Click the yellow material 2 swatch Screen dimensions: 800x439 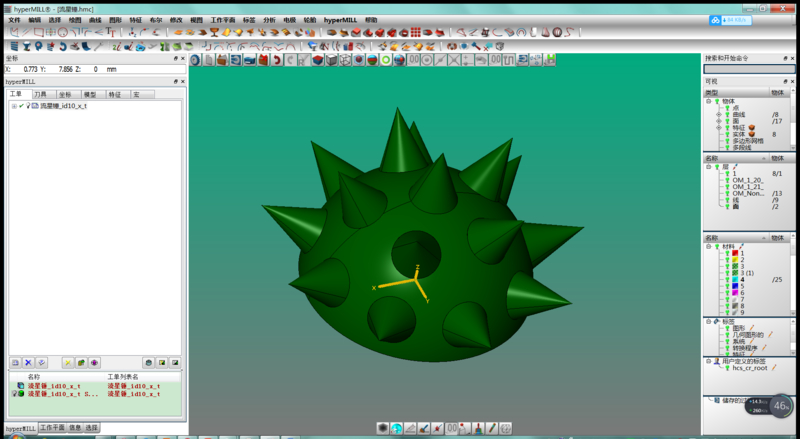point(735,260)
